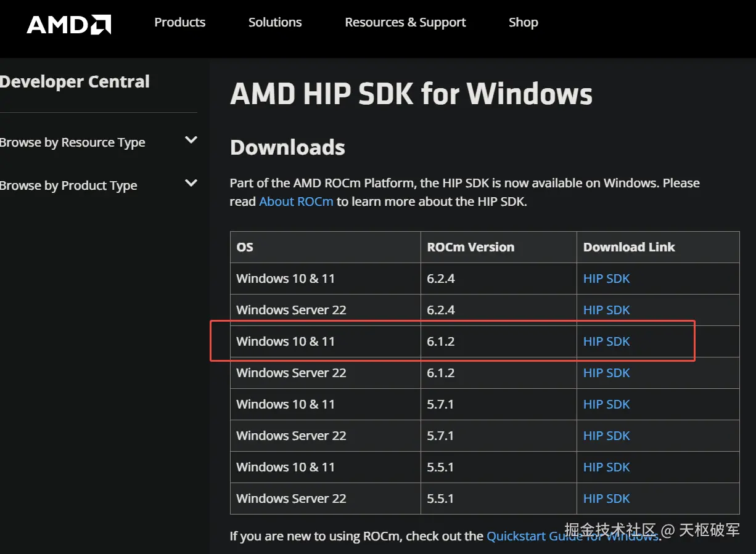Download HIP SDK 5.7.1 for Windows Server 22
The height and width of the screenshot is (554, 756).
606,436
